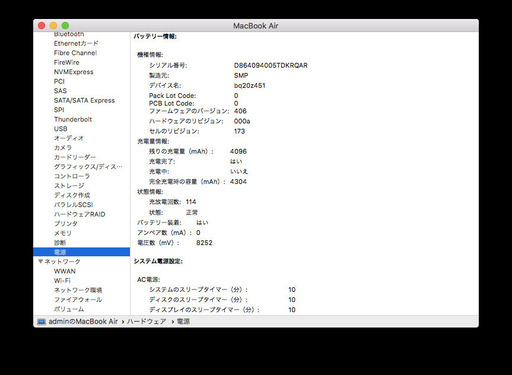This screenshot has width=512, height=375.
Task: Click the PCB Lot Code label
Action: coord(172,104)
